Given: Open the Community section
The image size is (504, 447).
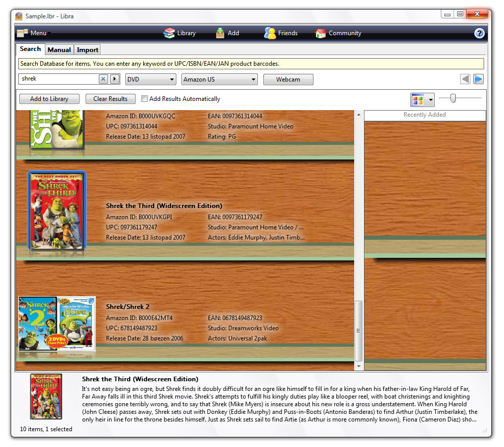Looking at the screenshot, I should click(x=338, y=33).
